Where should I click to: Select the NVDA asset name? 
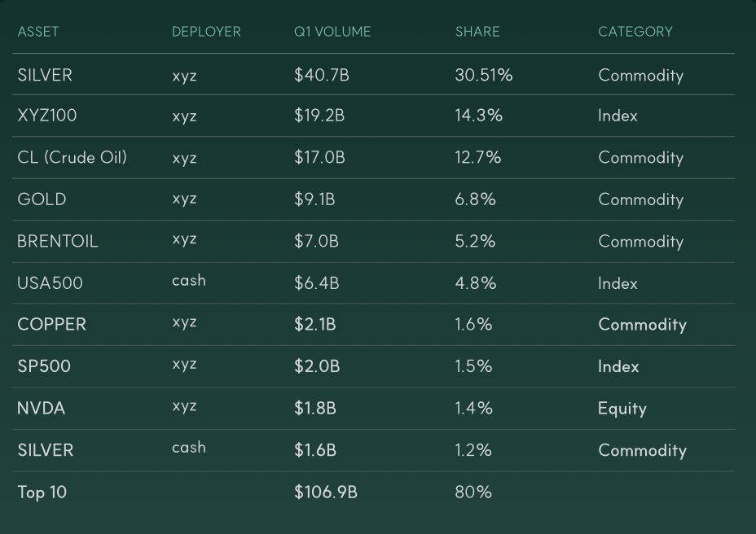pos(41,408)
